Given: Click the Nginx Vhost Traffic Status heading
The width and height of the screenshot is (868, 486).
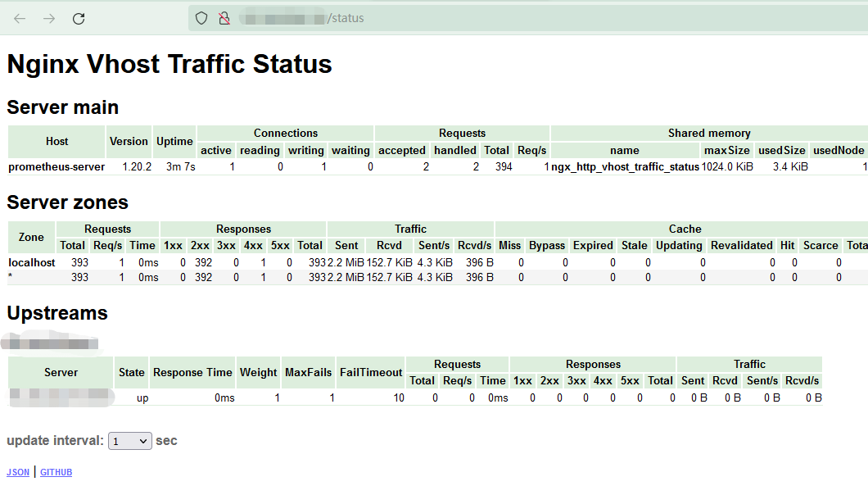Looking at the screenshot, I should [x=170, y=64].
